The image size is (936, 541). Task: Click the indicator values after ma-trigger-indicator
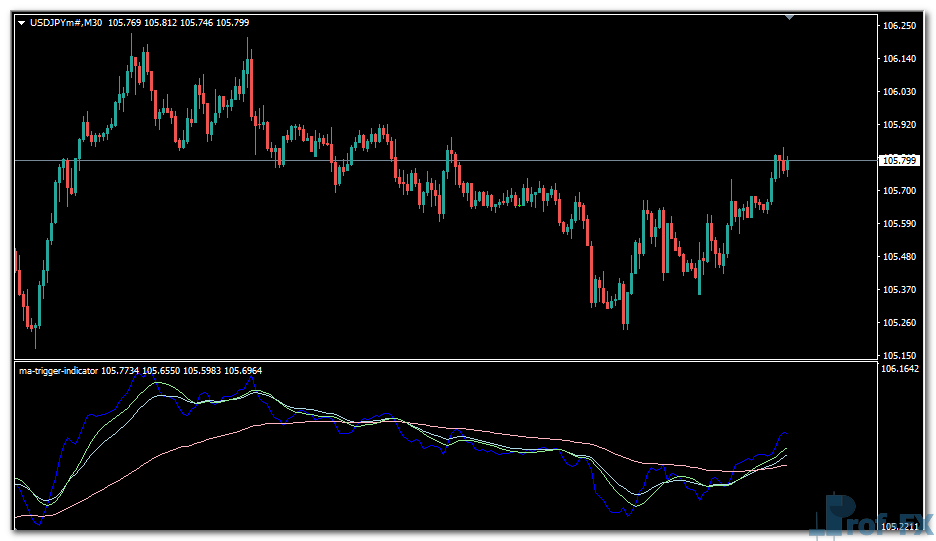tap(182, 370)
